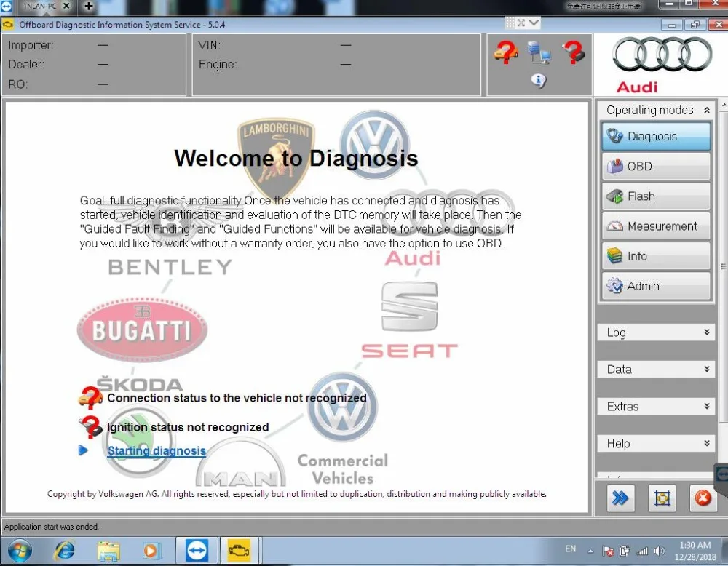Click the Dealer field label

tap(26, 64)
